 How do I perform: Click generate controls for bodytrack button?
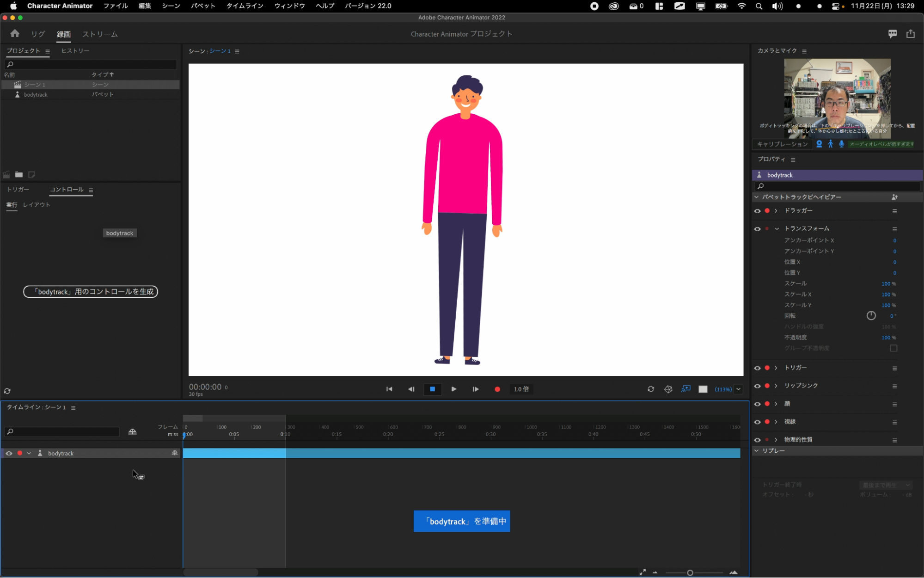click(x=91, y=292)
